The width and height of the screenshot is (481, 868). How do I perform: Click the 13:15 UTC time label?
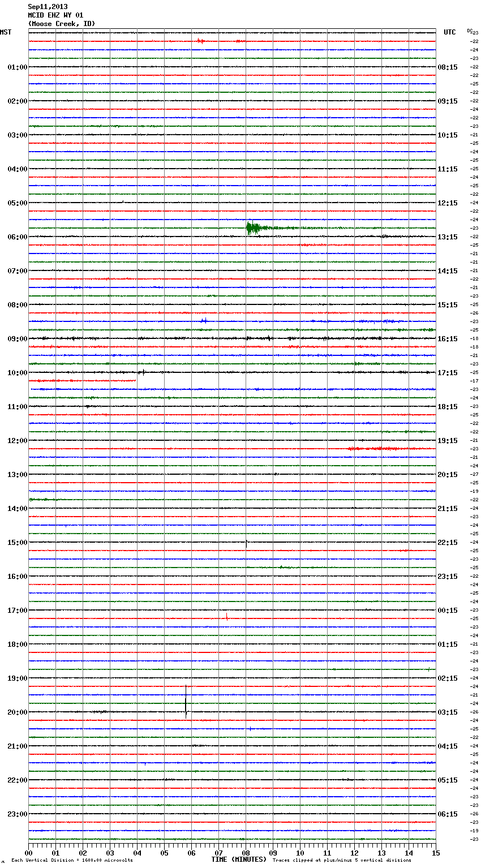point(448,237)
